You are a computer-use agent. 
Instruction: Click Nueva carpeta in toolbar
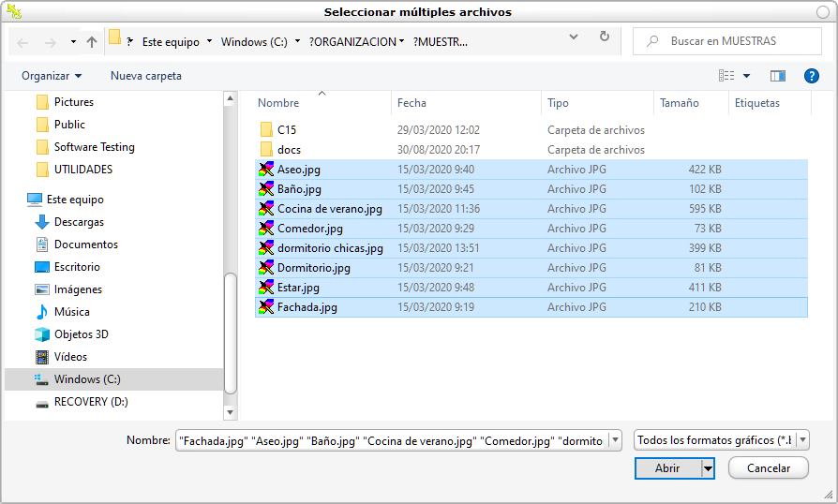click(146, 76)
